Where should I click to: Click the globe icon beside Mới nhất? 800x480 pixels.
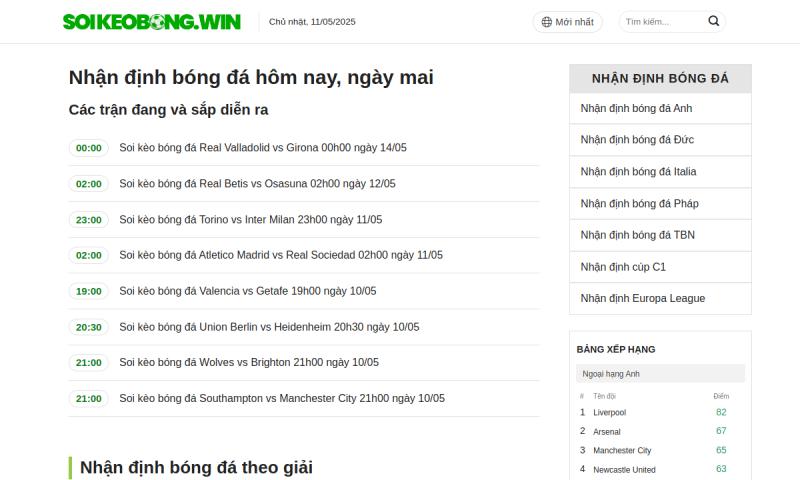click(546, 22)
